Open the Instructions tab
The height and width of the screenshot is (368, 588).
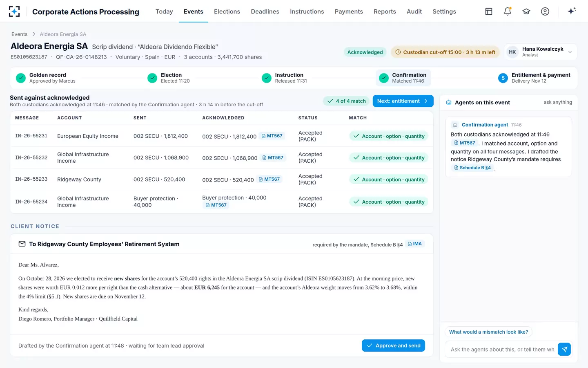307,11
